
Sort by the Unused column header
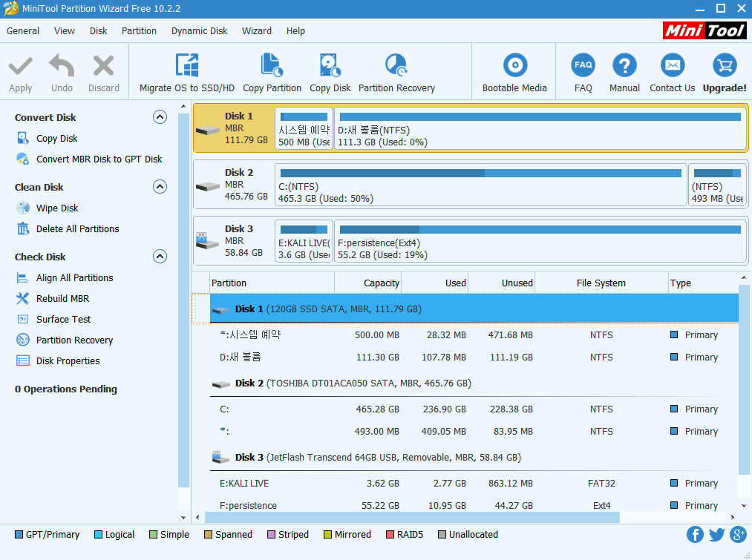click(502, 283)
